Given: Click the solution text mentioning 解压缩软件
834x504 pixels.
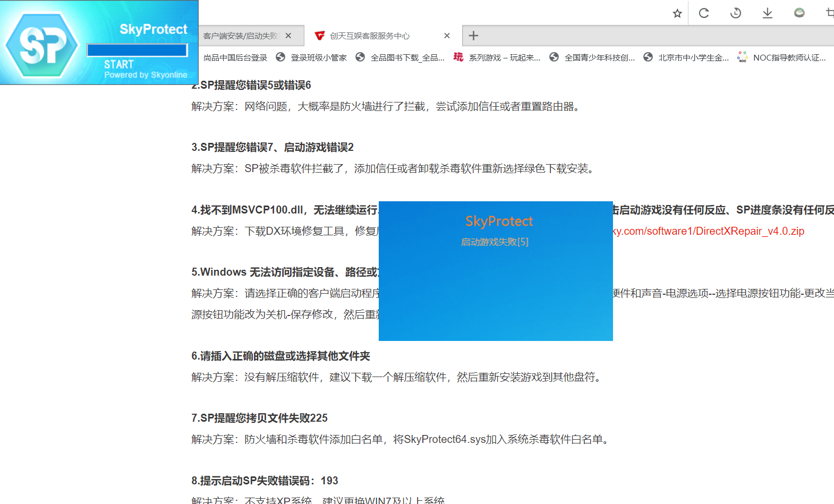Looking at the screenshot, I should click(x=396, y=377).
